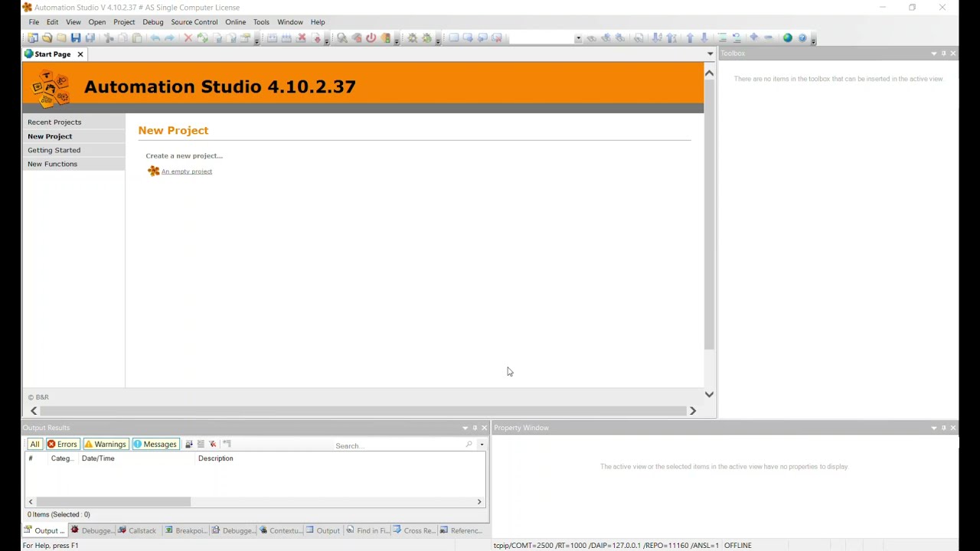Click the blue minus toolbar icon

pyautogui.click(x=769, y=37)
